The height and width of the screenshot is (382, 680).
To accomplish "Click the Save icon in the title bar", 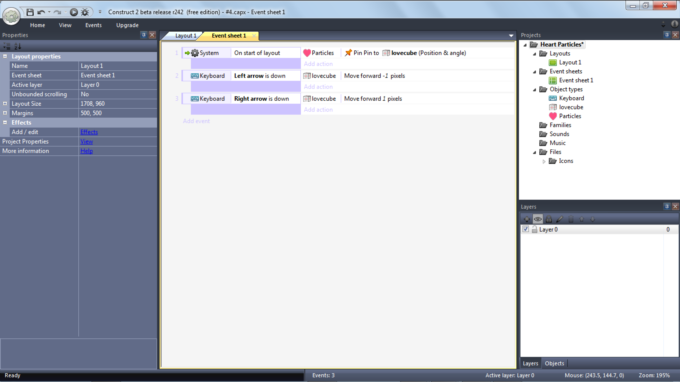I will [x=29, y=12].
